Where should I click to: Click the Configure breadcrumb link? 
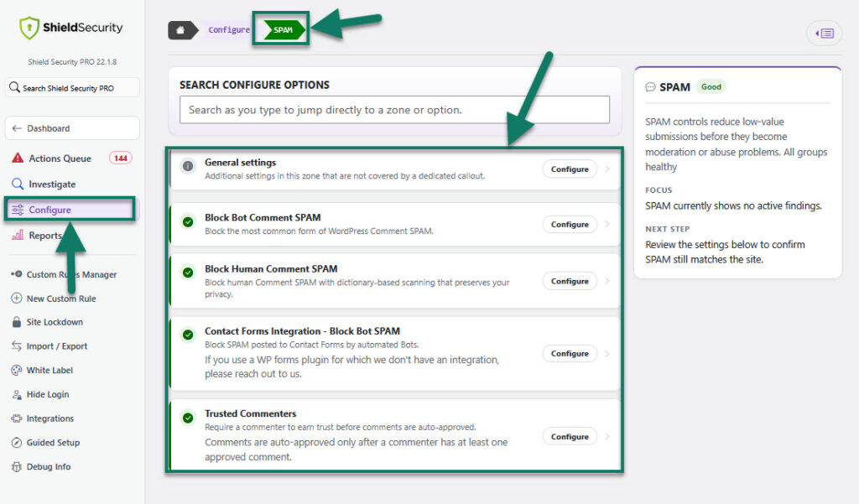[x=229, y=29]
